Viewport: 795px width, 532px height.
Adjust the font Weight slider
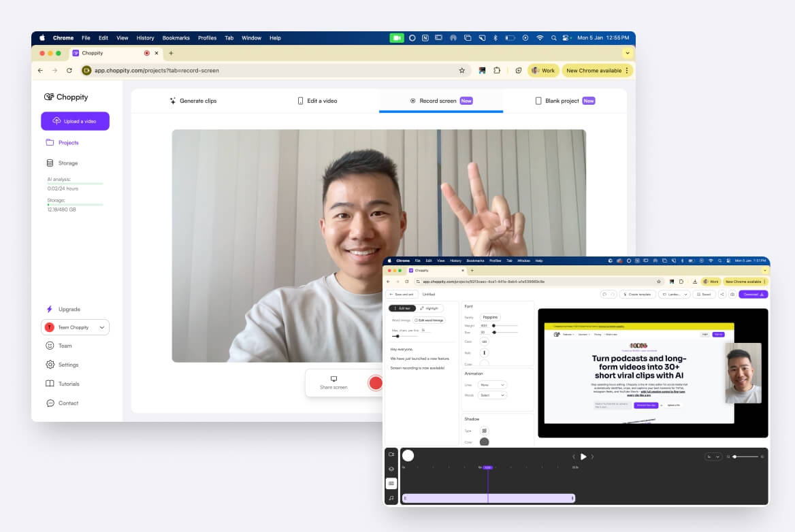pyautogui.click(x=505, y=325)
